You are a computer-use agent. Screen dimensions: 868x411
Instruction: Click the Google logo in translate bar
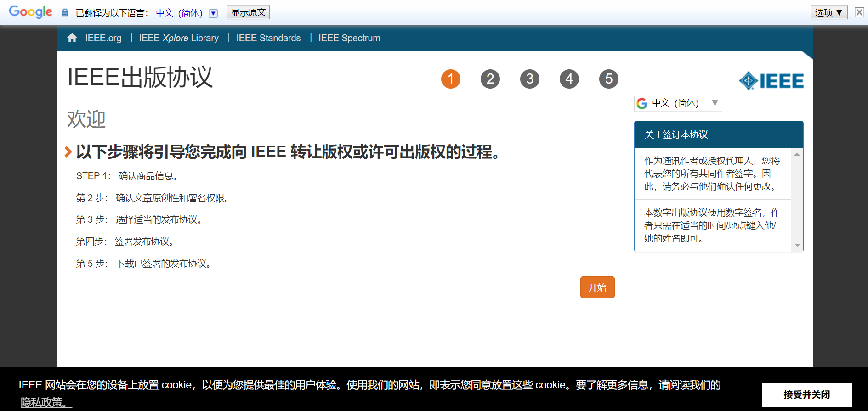[31, 12]
